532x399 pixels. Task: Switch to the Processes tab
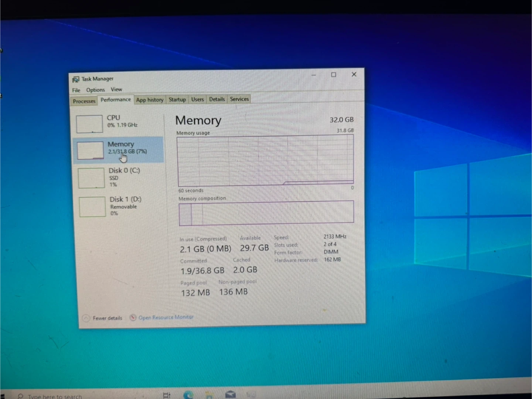(84, 101)
